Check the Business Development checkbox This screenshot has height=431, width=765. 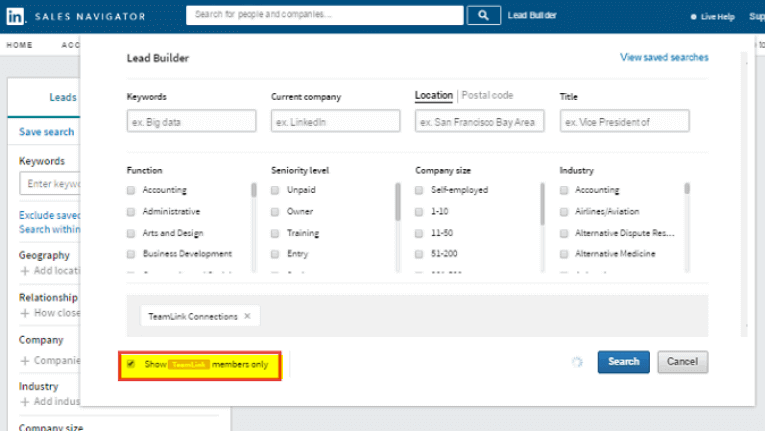(131, 254)
